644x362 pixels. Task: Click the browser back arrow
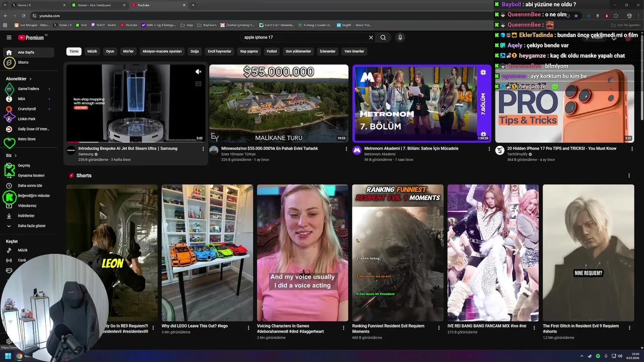point(7,16)
